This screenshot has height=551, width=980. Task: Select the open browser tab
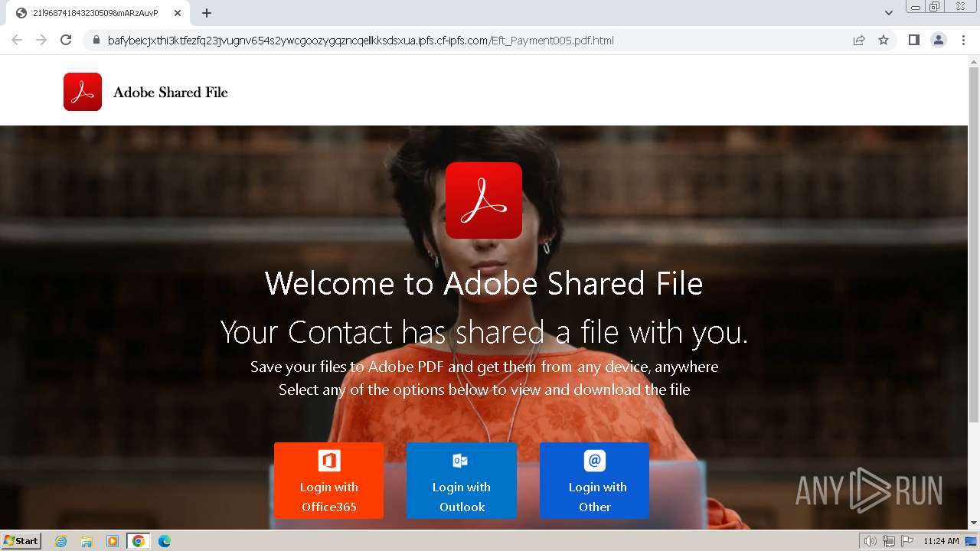97,13
